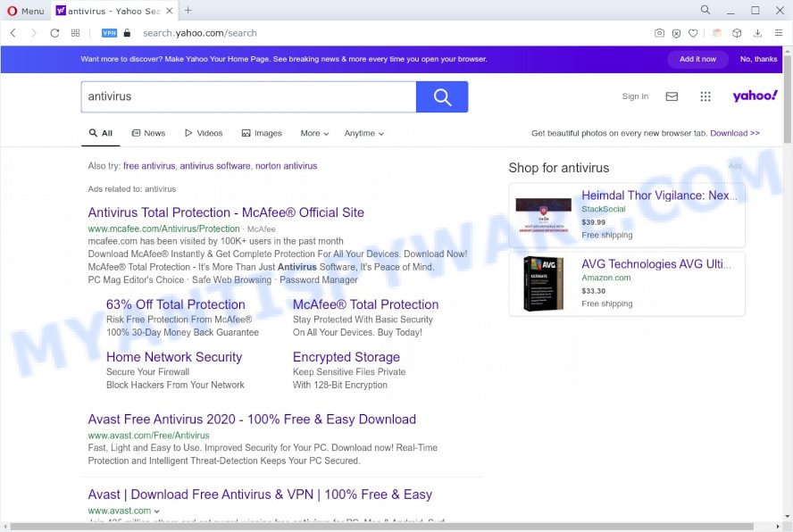Open Yahoo Mail envelope icon
This screenshot has height=532, width=793.
(672, 96)
